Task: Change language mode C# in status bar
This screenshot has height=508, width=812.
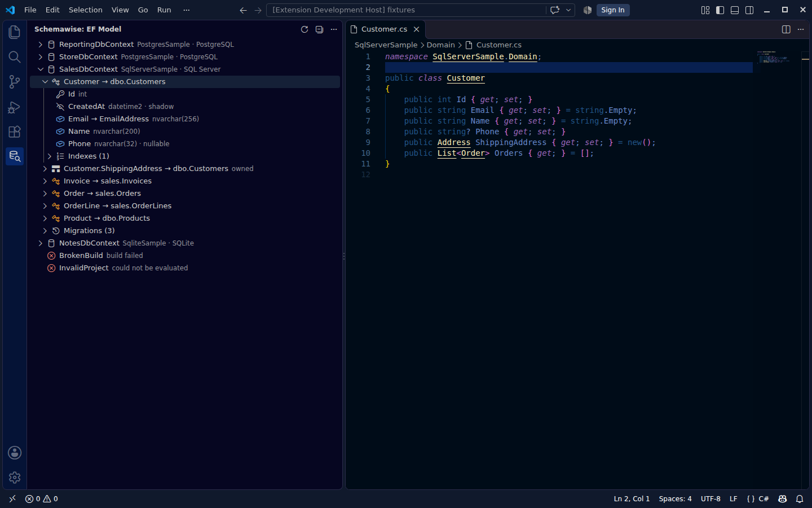Action: pyautogui.click(x=764, y=499)
